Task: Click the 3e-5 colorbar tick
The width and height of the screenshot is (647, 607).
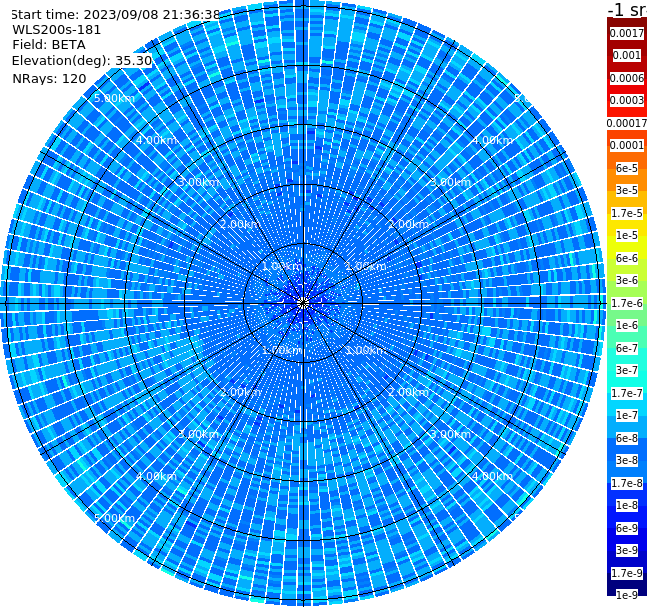Action: pos(627,190)
